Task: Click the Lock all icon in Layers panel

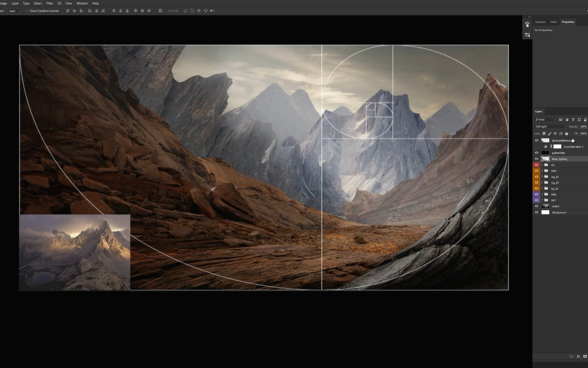Action: (567, 133)
